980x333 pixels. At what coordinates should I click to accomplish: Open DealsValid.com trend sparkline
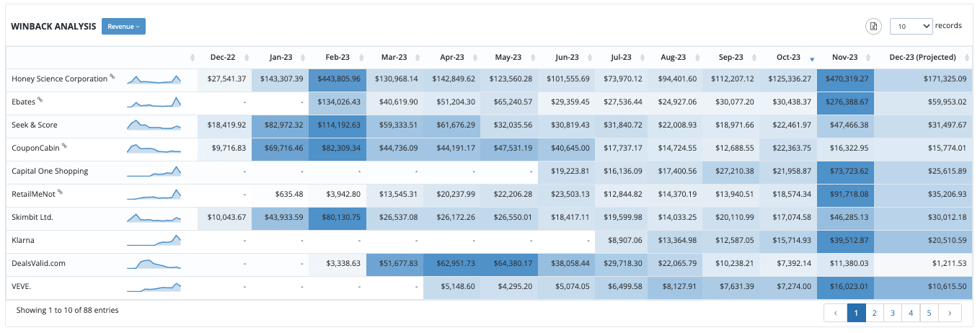click(154, 264)
